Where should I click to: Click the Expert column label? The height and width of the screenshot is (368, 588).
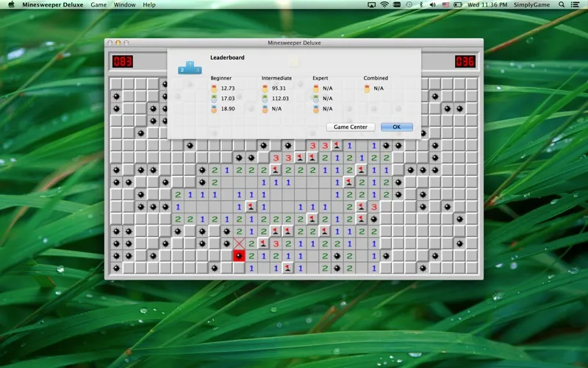(320, 78)
